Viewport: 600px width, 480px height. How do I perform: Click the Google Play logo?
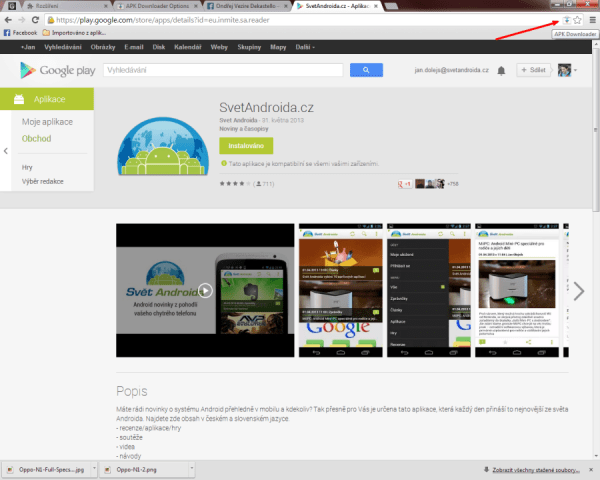click(x=57, y=70)
